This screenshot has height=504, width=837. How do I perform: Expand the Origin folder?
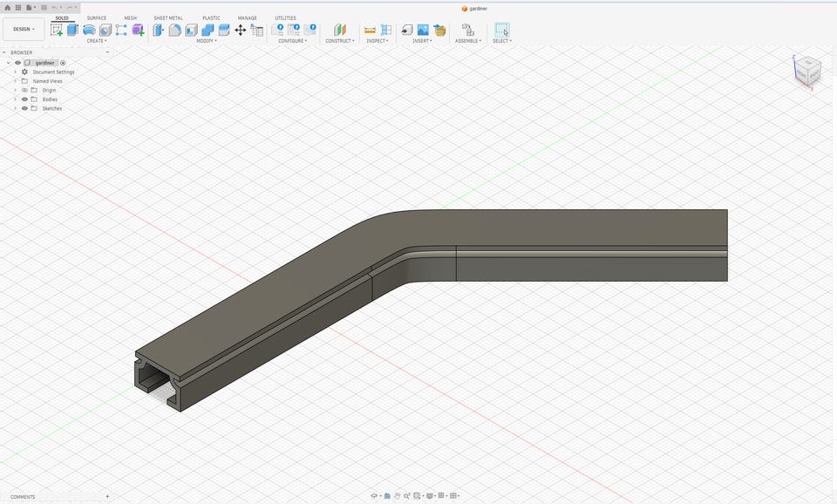15,90
